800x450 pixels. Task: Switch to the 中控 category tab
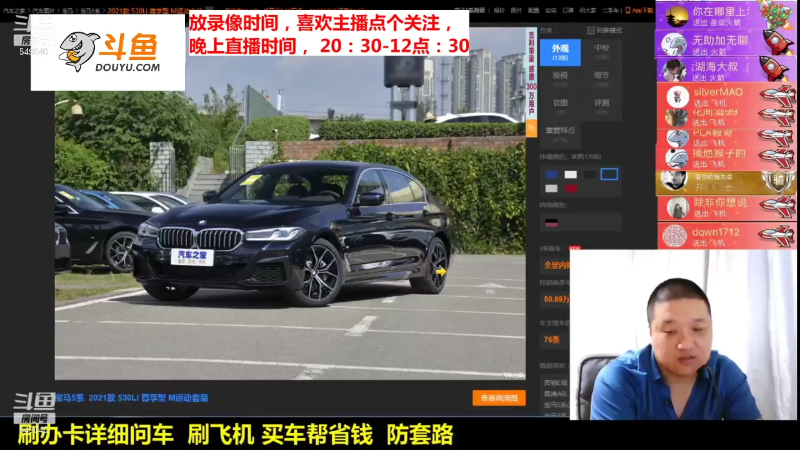click(602, 52)
